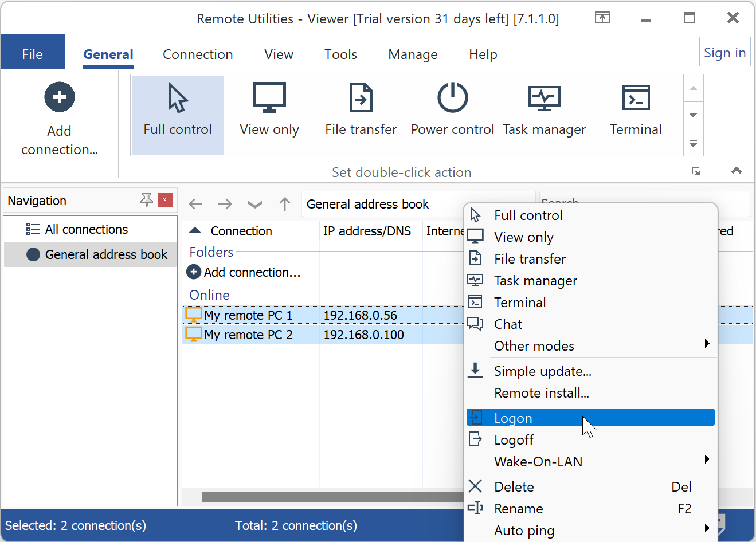Open the Task manager ribbon icon
Screen dimensions: 756x542
click(544, 98)
